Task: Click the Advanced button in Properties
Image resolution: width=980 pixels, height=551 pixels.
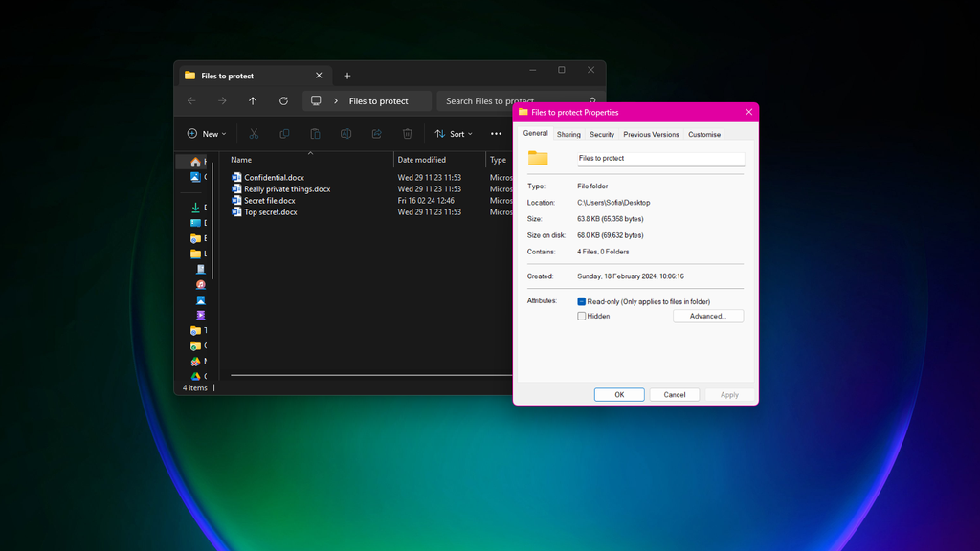Action: [x=708, y=316]
